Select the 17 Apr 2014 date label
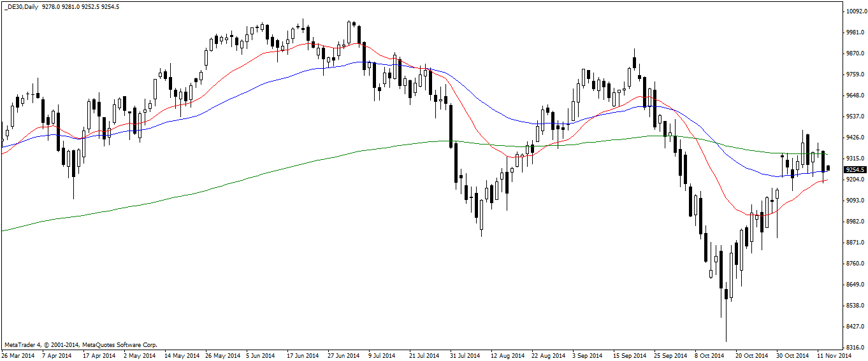Viewport: 868px width, 361px height. (x=99, y=355)
